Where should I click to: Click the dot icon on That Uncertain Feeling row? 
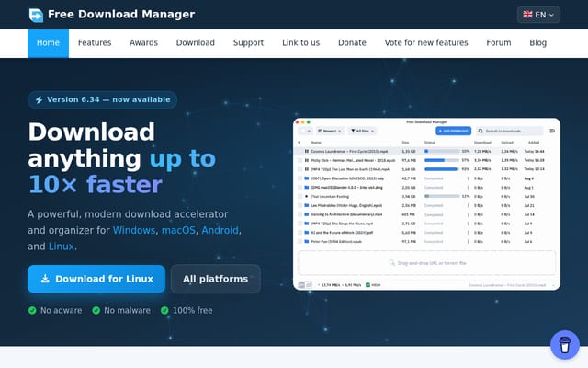tap(306, 196)
